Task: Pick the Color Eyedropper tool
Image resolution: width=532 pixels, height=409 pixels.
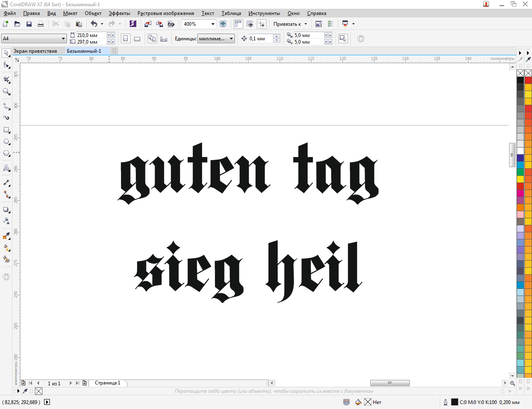Action: pos(7,236)
